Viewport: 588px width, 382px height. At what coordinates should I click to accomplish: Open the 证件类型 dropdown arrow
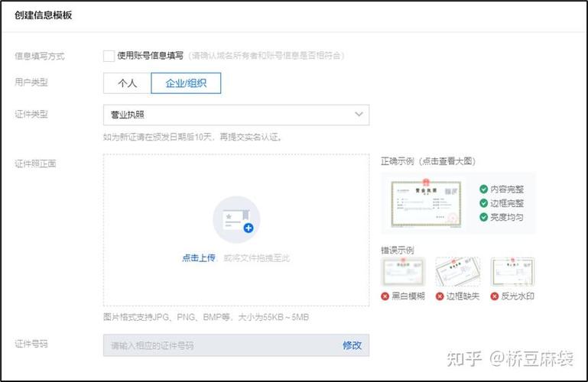359,115
